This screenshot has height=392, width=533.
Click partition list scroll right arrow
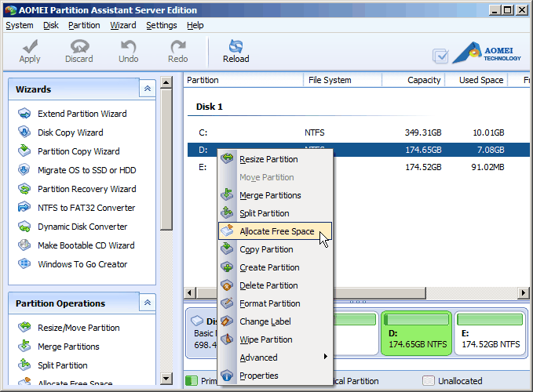click(x=524, y=292)
